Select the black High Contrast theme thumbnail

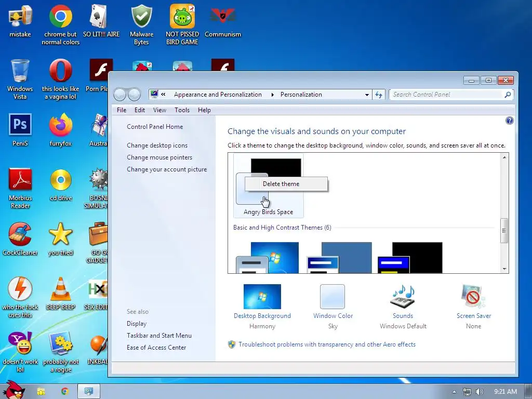pos(410,258)
